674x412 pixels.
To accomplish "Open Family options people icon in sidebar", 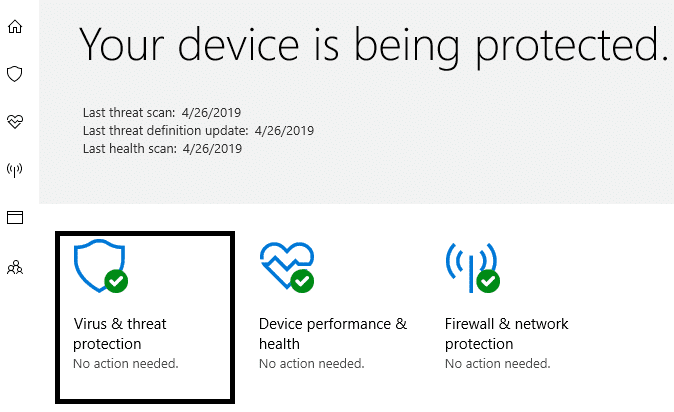I will point(15,266).
